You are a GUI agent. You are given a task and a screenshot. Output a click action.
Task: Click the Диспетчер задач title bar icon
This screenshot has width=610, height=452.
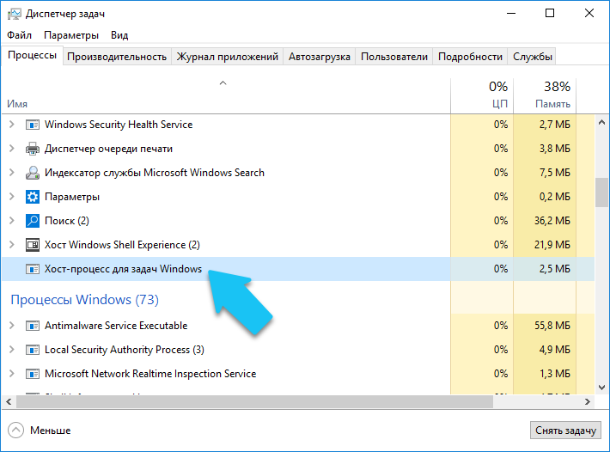coord(14,14)
